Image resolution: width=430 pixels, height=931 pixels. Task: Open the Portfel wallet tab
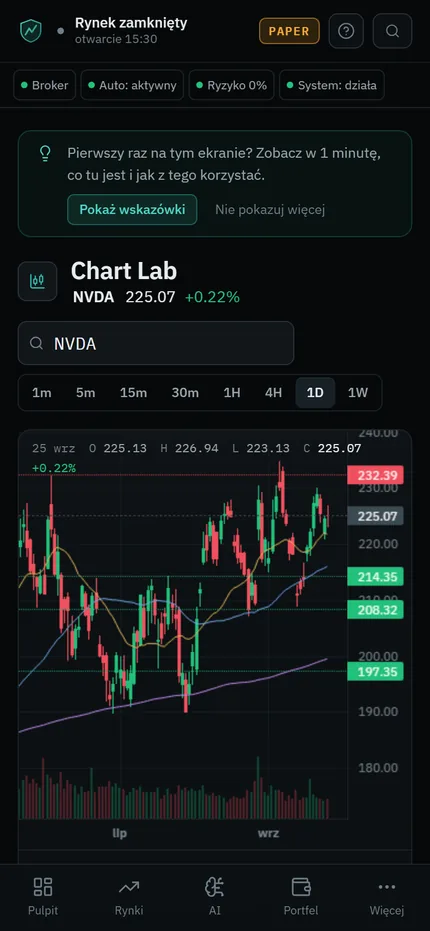[301, 897]
